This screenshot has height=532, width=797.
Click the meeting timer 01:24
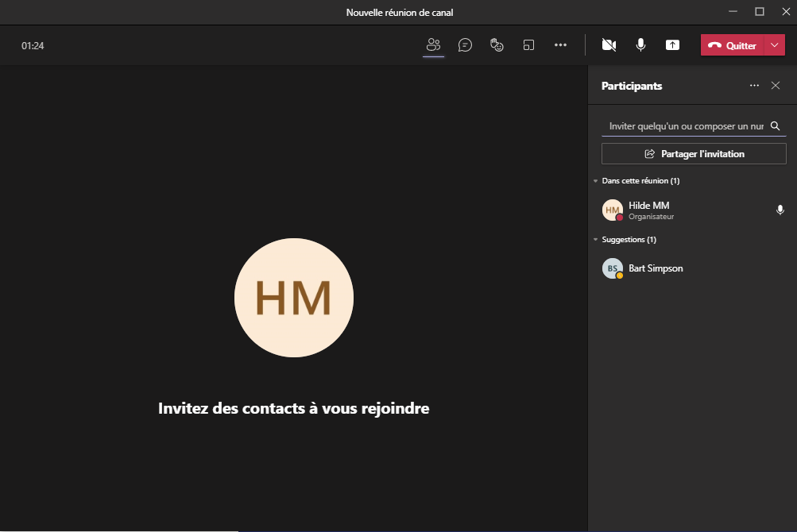click(33, 46)
